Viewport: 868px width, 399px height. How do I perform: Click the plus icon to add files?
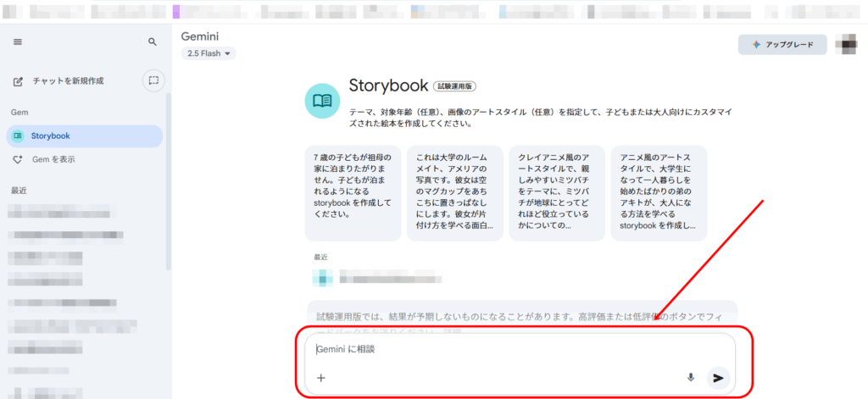click(321, 378)
